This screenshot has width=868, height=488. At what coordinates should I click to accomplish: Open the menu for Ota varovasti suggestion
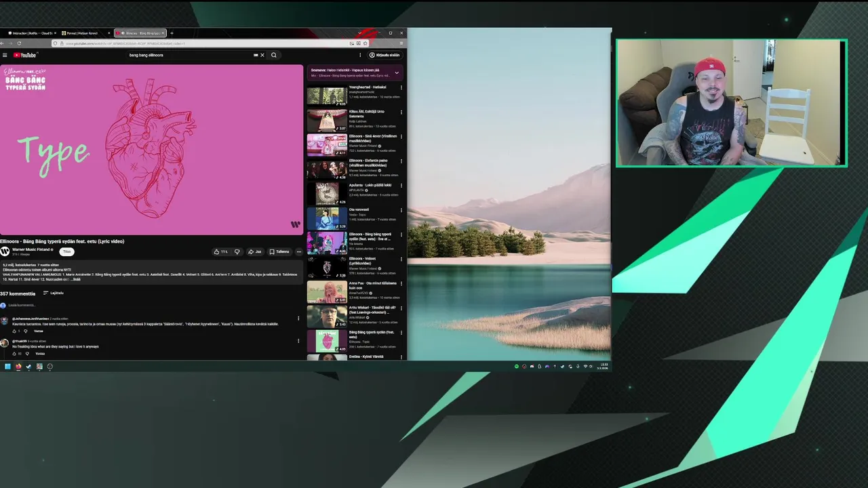pos(401,210)
